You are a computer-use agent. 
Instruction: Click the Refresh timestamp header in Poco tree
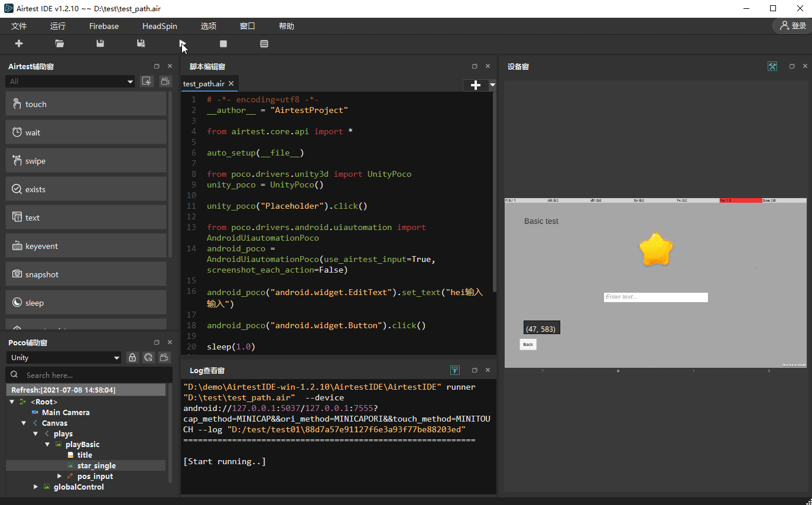tap(86, 390)
